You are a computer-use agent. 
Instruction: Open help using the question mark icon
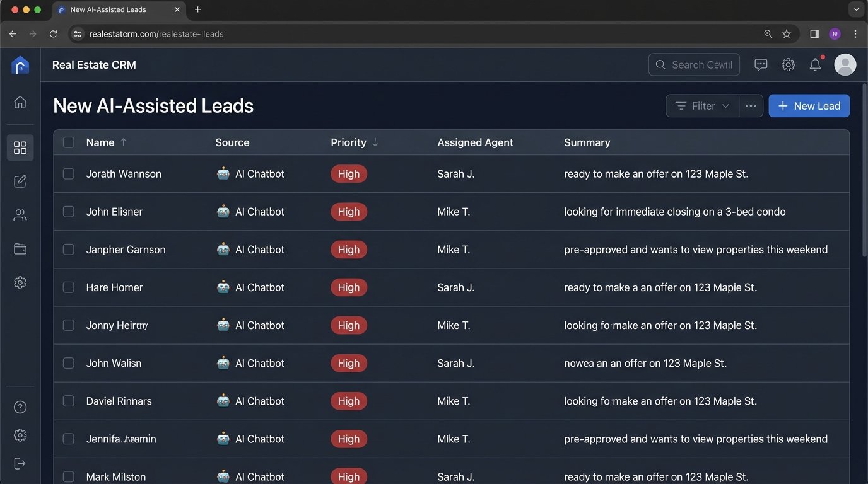point(20,406)
